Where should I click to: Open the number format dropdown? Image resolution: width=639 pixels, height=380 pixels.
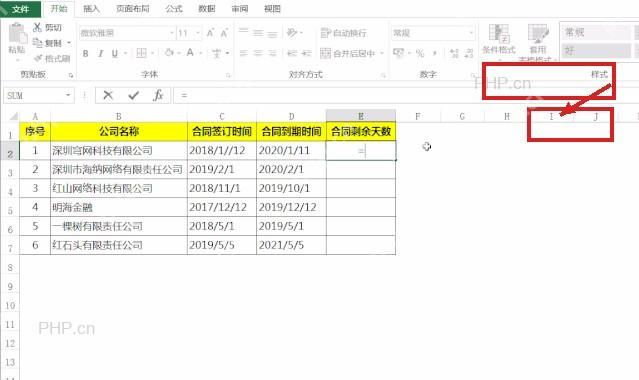pyautogui.click(x=471, y=33)
